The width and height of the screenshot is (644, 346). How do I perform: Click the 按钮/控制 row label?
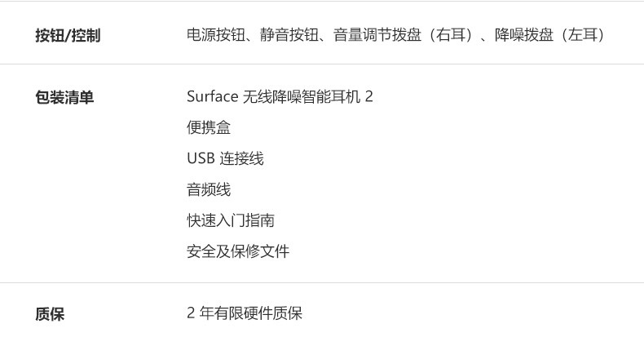tap(68, 36)
